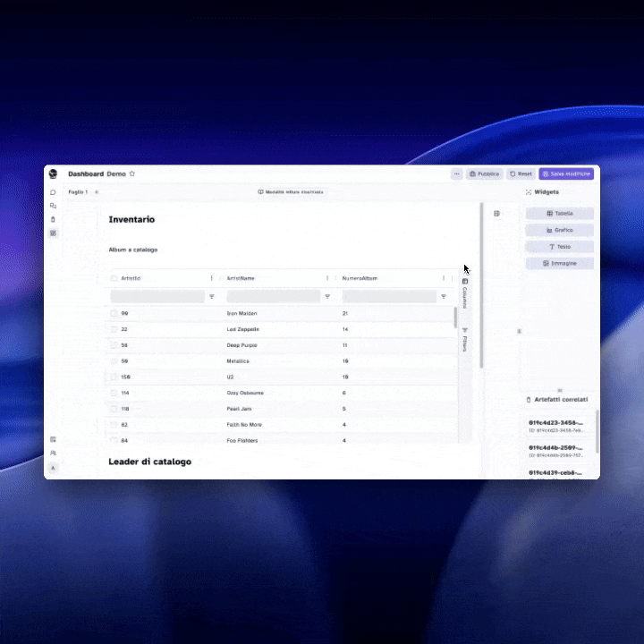Open the clipboard artifacts sidebar icon

pyautogui.click(x=53, y=219)
